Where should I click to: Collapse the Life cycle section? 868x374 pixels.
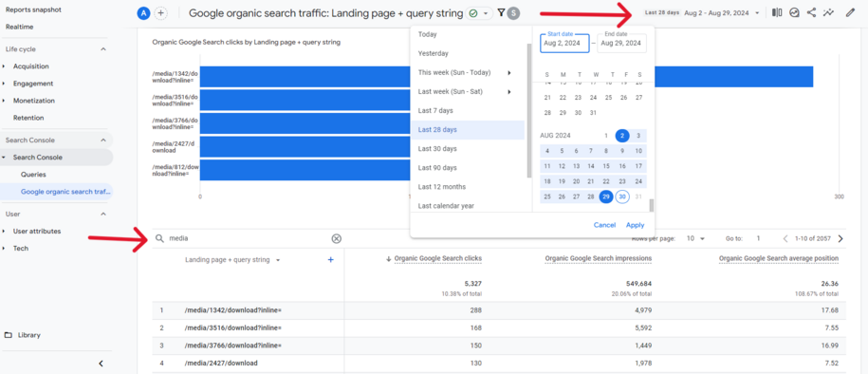pyautogui.click(x=103, y=49)
